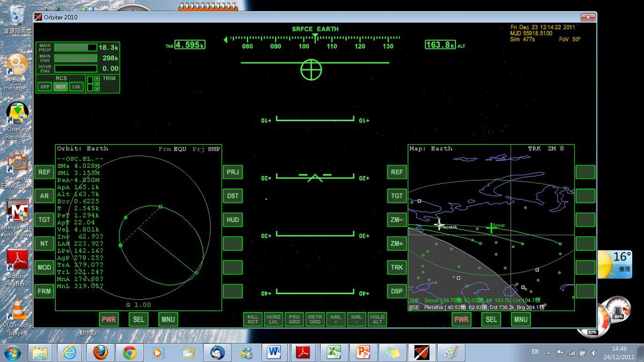
Task: Click the MAIN PROP fuel level bar
Action: (76, 47)
